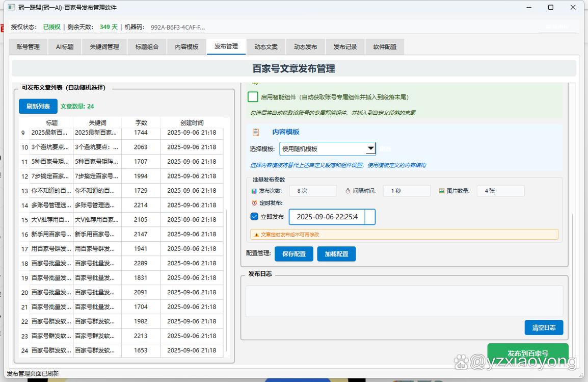Enable the 启用智能组件 checkbox

[253, 97]
